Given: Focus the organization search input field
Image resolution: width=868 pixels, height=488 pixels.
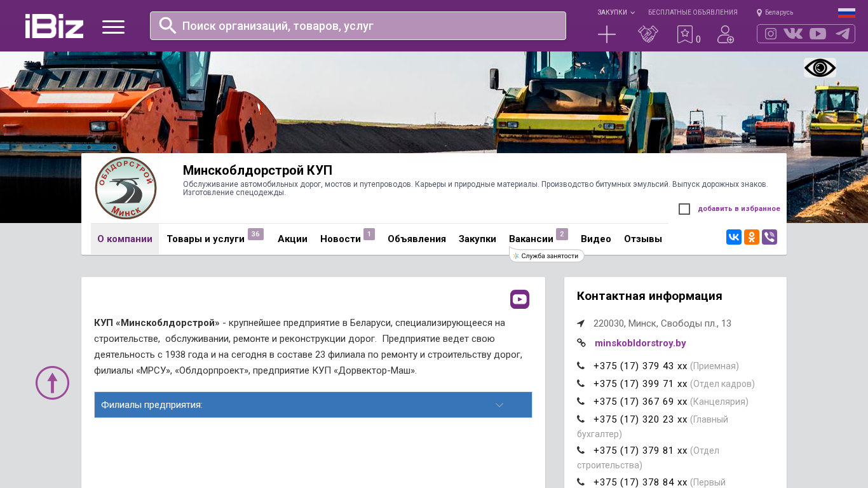Looking at the screenshot, I should coord(358,26).
